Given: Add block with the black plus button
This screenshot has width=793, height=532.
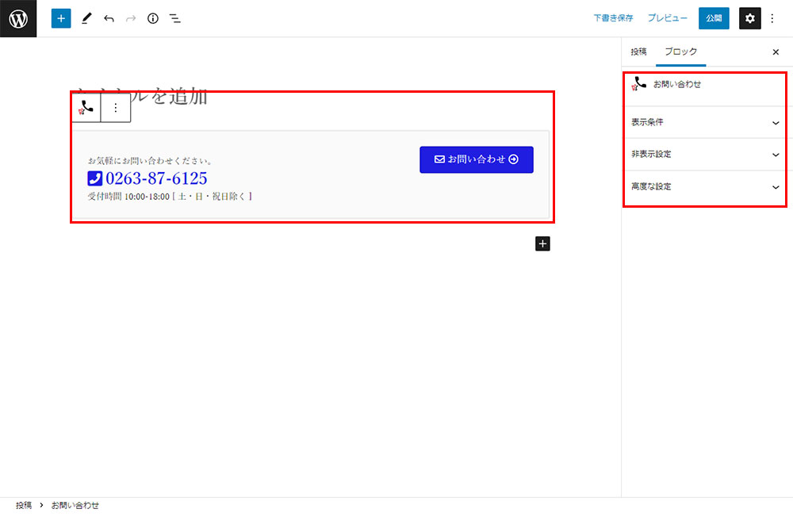Looking at the screenshot, I should click(x=542, y=243).
